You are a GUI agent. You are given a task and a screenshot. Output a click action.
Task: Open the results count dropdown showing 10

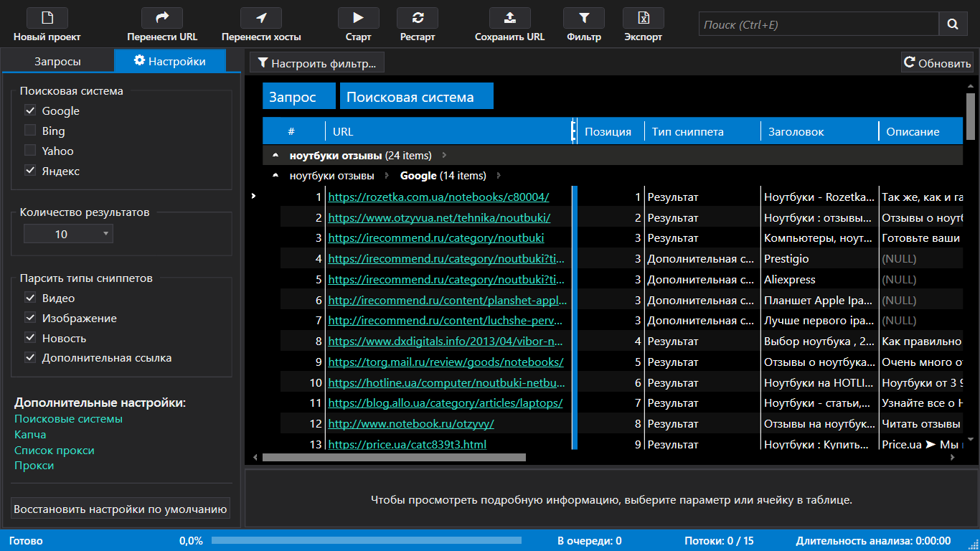click(68, 234)
